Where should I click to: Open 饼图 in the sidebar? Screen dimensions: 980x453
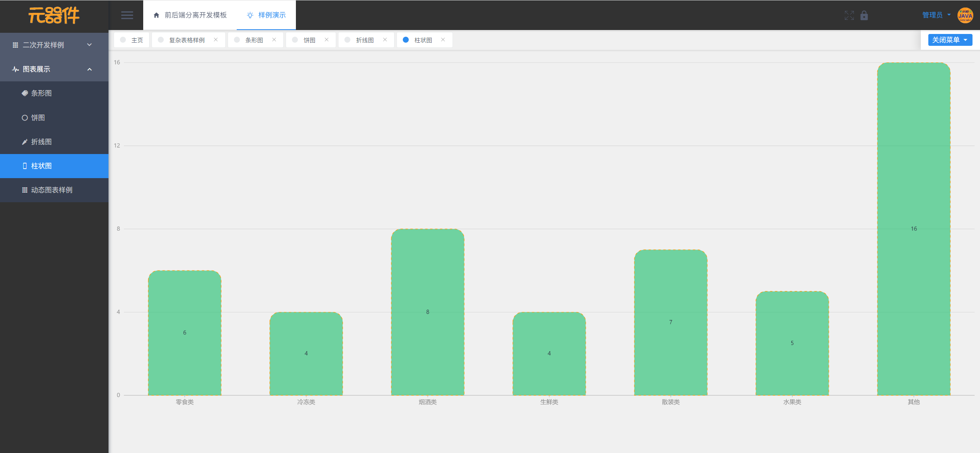click(38, 118)
